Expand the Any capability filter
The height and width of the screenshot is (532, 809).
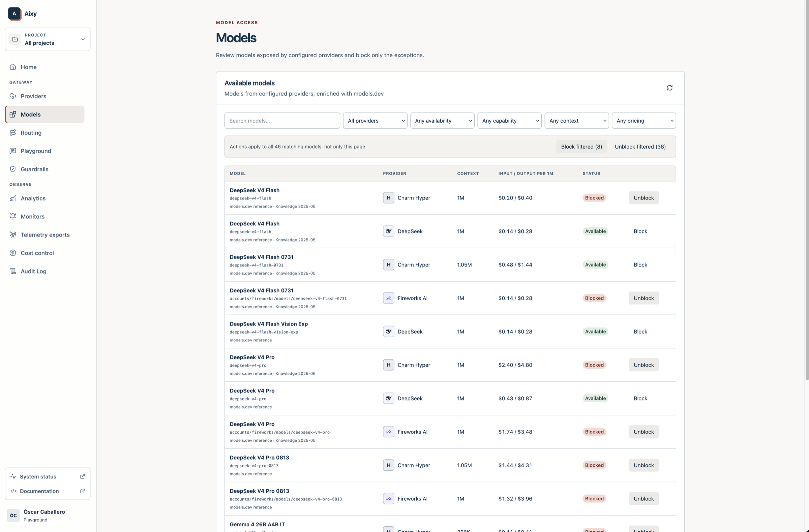point(509,121)
